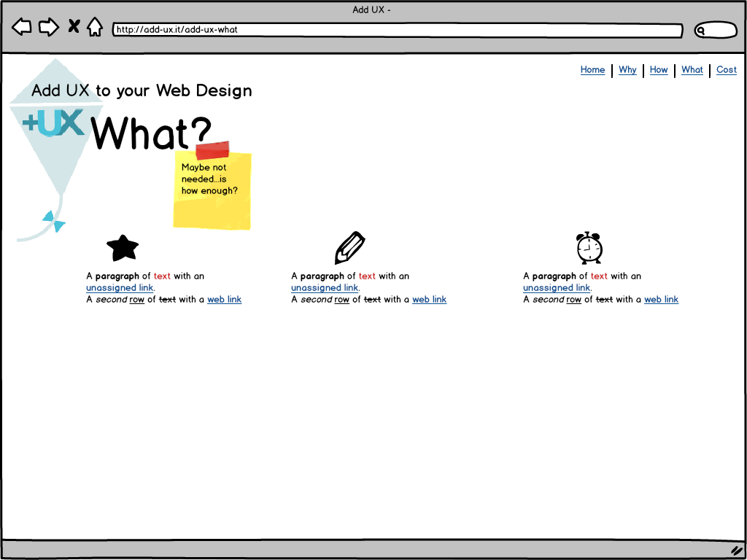Screen dimensions: 747x560
Task: Open the How navigation link
Action: tap(659, 70)
